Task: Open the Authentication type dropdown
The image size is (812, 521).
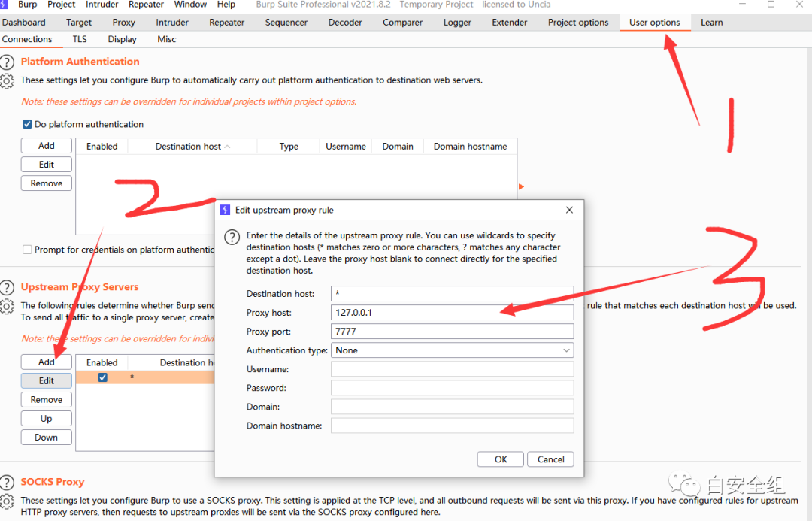Action: point(452,350)
